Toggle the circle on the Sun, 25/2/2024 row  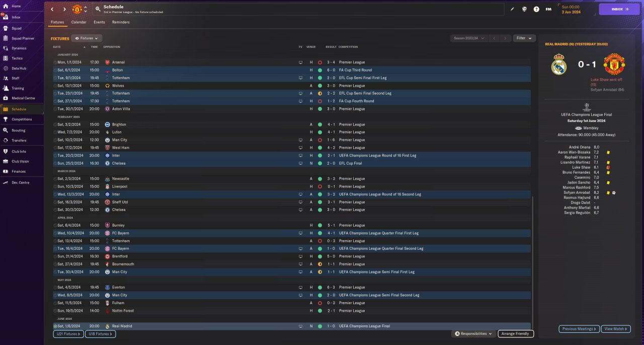(55, 163)
